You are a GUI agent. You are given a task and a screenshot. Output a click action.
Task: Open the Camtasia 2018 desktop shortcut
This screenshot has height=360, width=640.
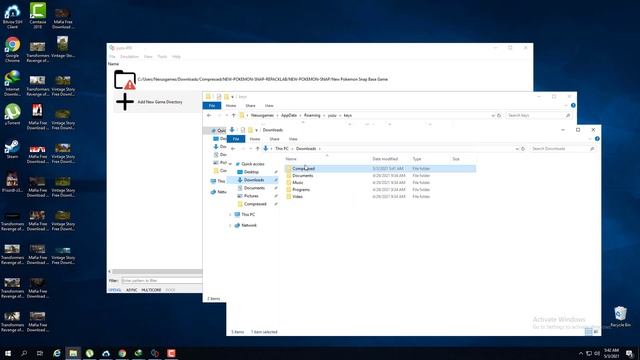point(38,16)
